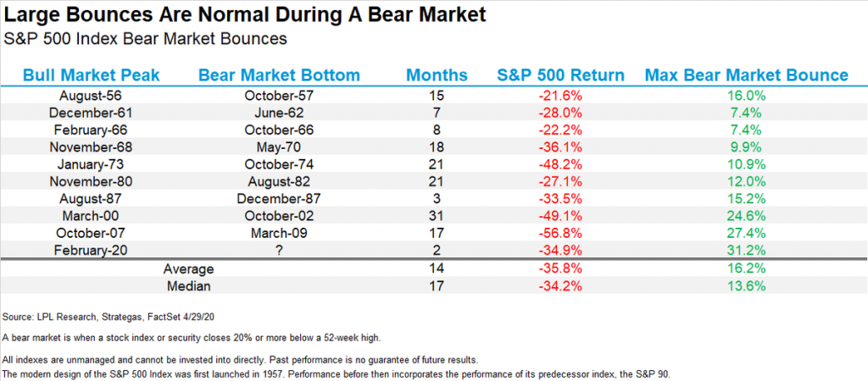Click the -56.8% S&P 500 return value

click(x=559, y=235)
